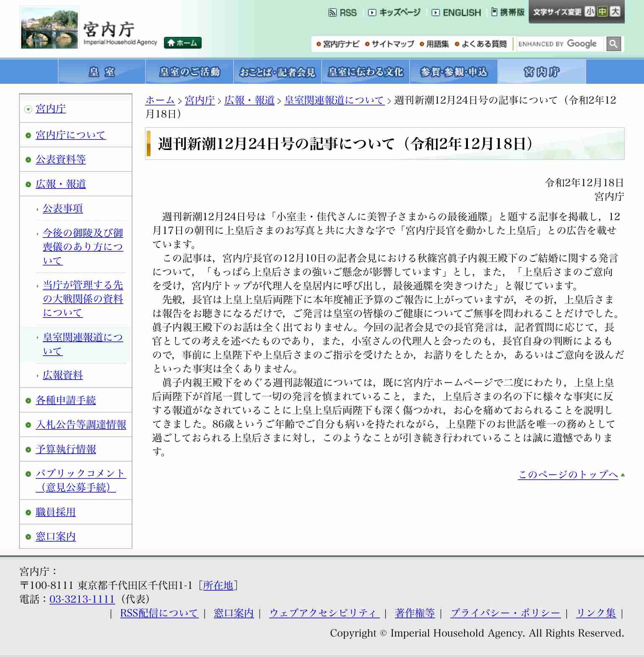Open sidebar 予算執行情報

click(66, 449)
